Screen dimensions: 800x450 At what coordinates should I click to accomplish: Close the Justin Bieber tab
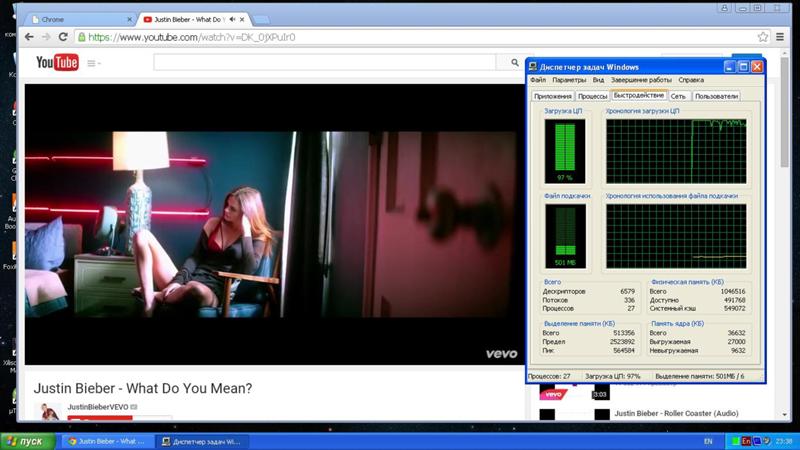pyautogui.click(x=242, y=19)
